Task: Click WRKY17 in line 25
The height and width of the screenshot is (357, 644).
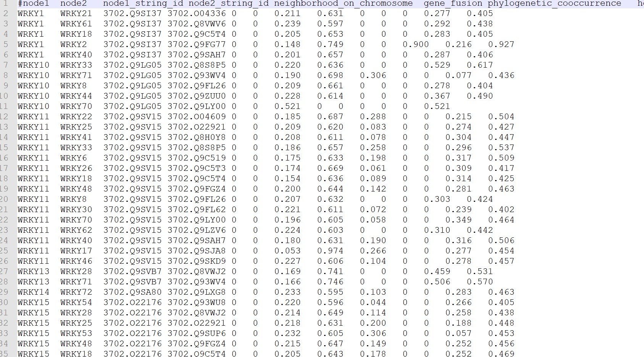Action: [x=76, y=251]
